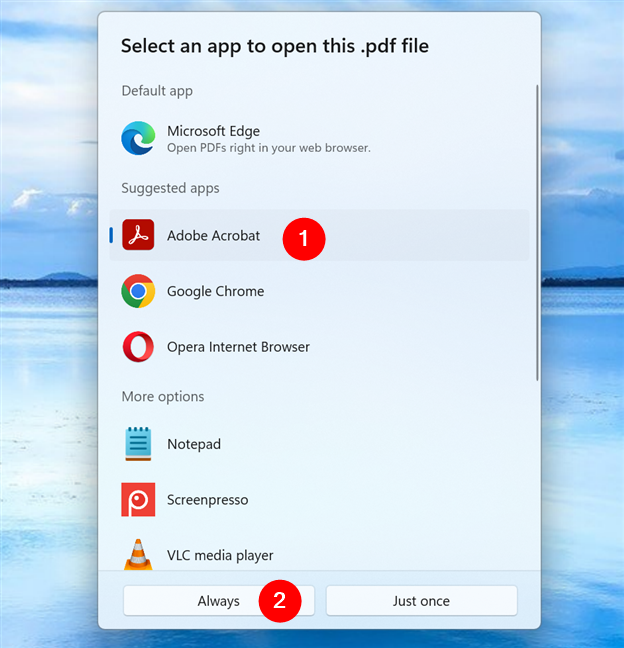Image resolution: width=624 pixels, height=648 pixels.
Task: Click the app list vertical scrollbar
Action: 537,233
